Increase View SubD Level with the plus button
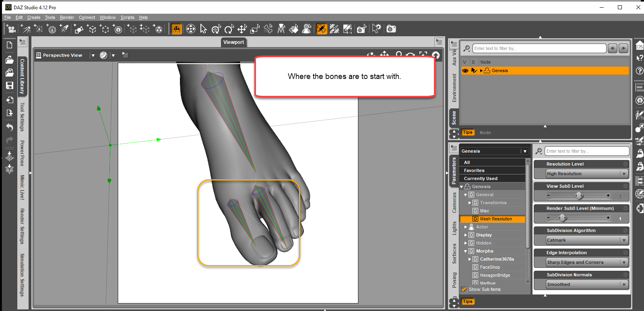644x311 pixels. coord(608,195)
